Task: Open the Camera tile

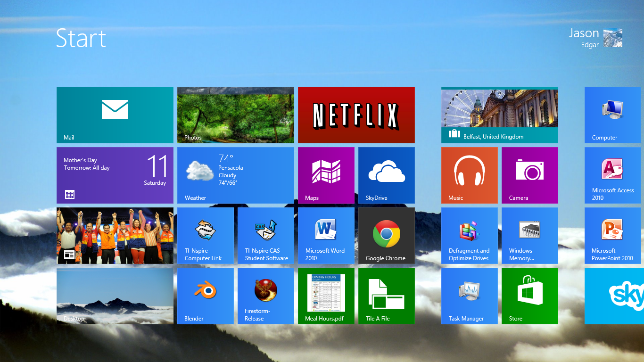Action: 530,175
